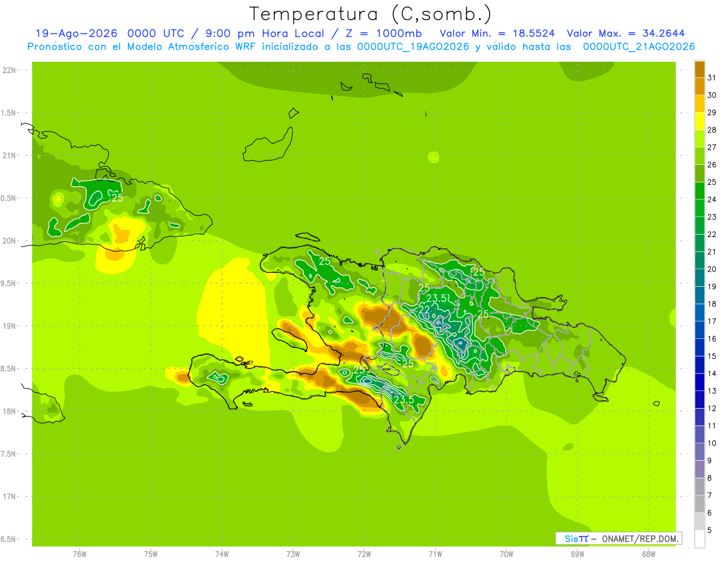Viewport: 728px width, 562px height.
Task: Click the initialization time "0000UTC_19AGO2026"
Action: click(413, 47)
